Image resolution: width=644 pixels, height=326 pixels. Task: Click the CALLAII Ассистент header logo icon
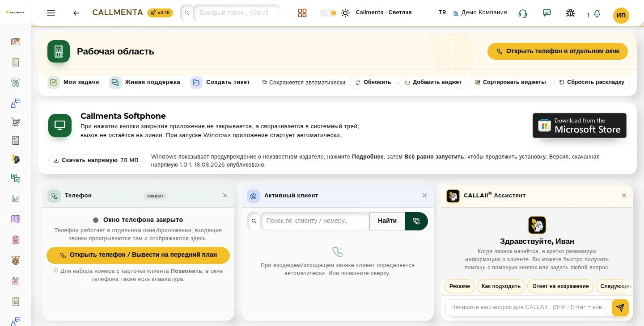pos(453,196)
